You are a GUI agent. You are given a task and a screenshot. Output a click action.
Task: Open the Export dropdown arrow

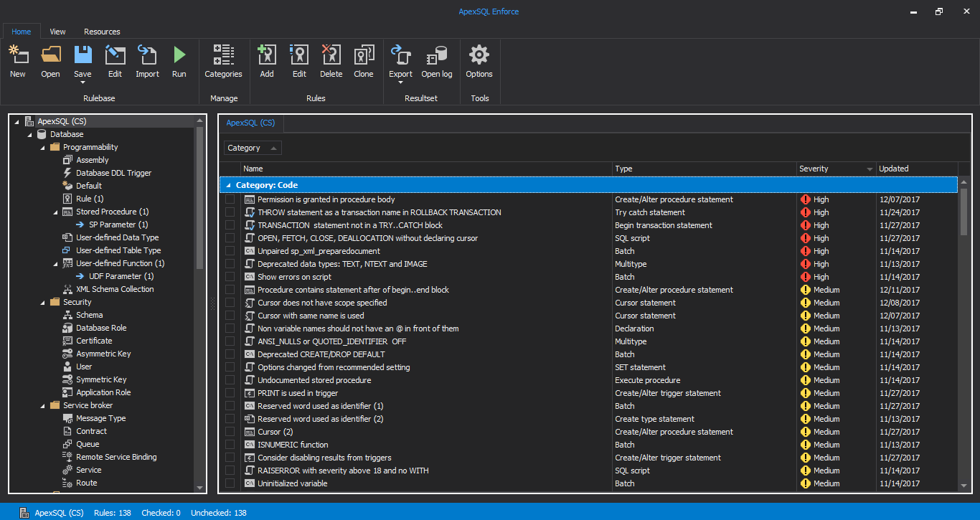pos(400,82)
